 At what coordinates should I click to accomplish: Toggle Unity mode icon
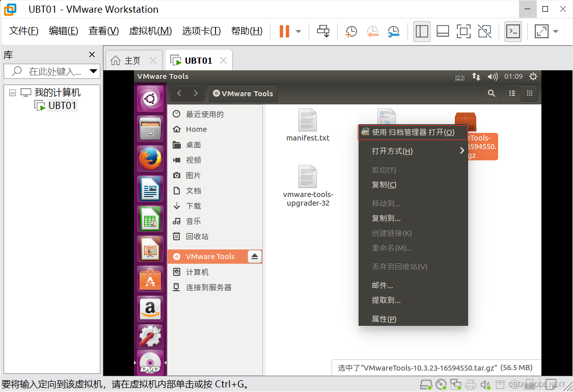click(484, 32)
